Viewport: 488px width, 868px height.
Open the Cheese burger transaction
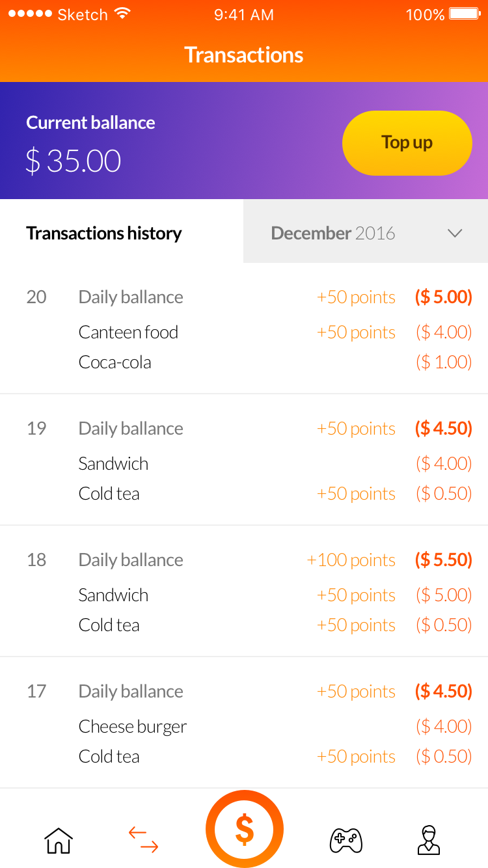pos(133,726)
